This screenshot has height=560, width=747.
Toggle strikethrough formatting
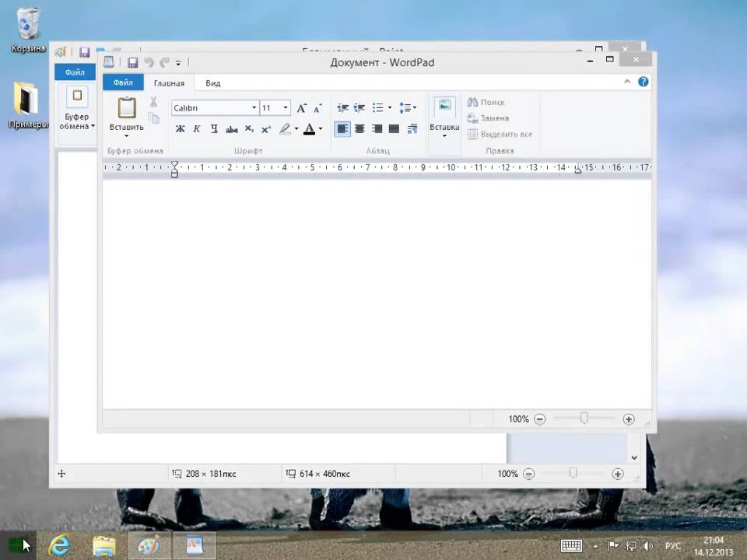[232, 129]
